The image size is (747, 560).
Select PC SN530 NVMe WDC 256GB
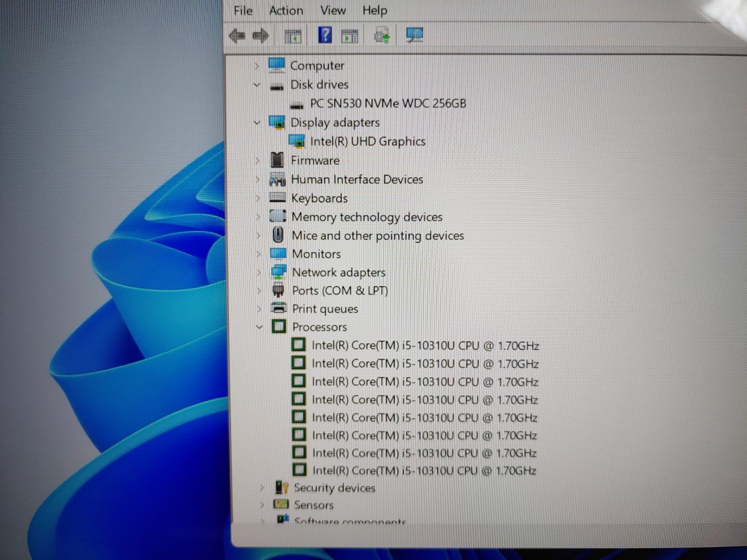tap(388, 103)
